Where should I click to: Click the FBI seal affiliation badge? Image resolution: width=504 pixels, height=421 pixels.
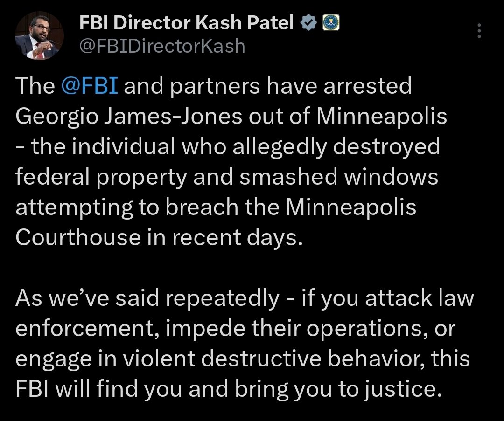pos(331,22)
